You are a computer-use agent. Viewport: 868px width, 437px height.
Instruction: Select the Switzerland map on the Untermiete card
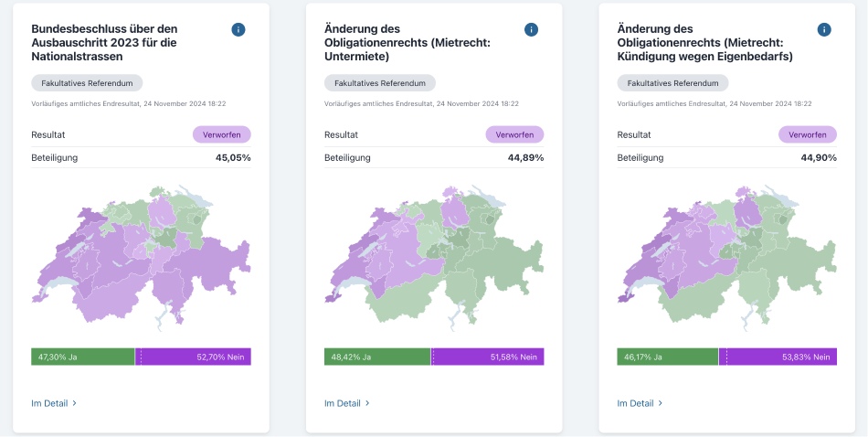434,256
